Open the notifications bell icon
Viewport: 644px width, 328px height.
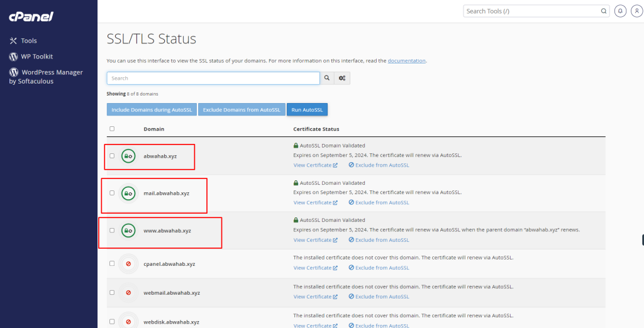coord(621,11)
